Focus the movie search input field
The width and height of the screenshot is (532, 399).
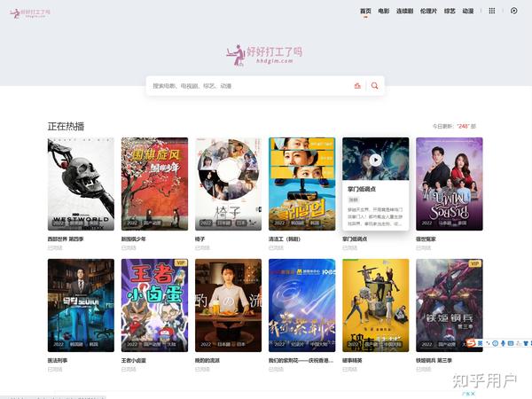(x=249, y=86)
